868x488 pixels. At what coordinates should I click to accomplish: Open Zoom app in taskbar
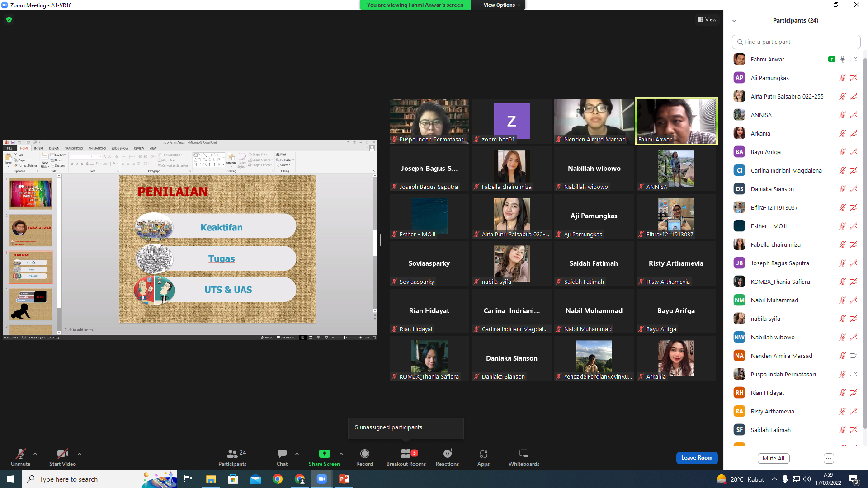pyautogui.click(x=322, y=479)
